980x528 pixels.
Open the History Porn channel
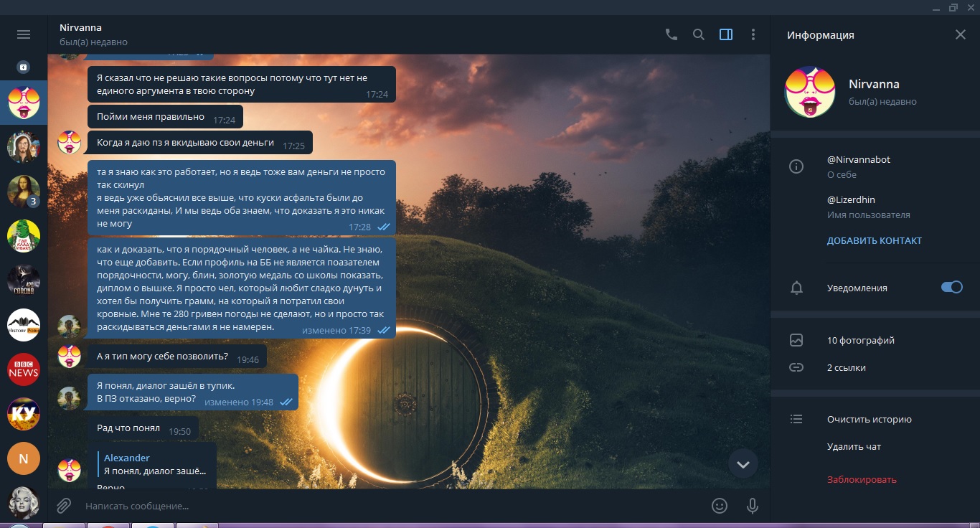coord(24,325)
